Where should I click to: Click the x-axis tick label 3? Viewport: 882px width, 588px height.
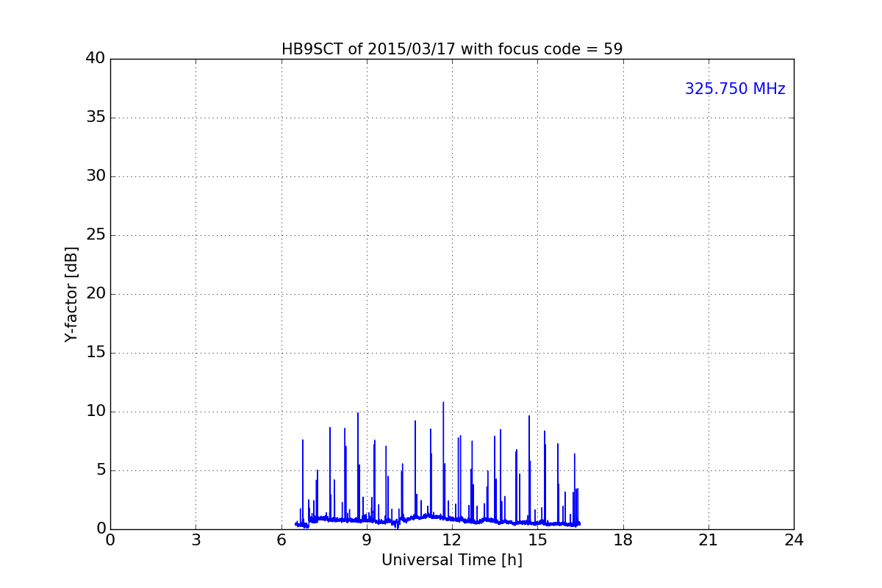(x=196, y=540)
